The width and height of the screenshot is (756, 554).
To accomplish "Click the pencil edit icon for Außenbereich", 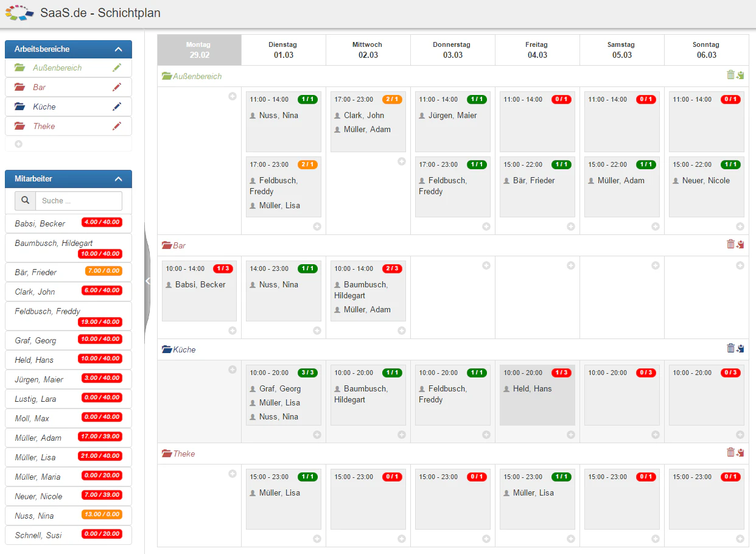I will 117,68.
